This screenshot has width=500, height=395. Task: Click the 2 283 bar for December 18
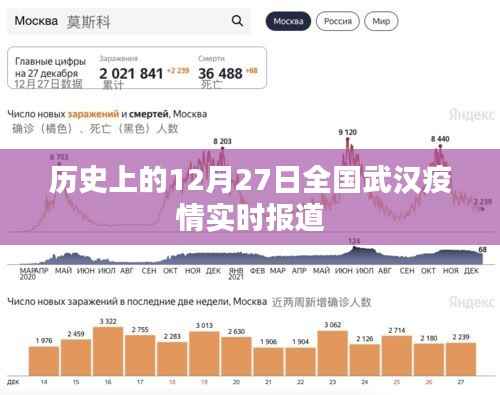172,359
